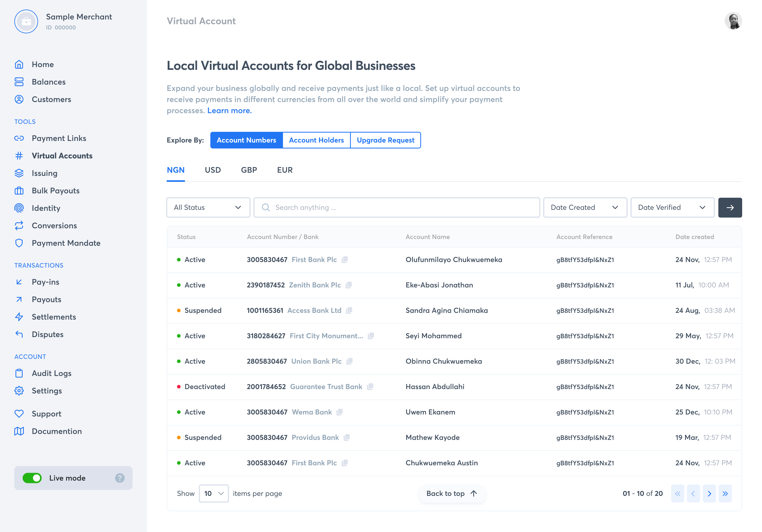
Task: Click the Issuing layers icon
Action: [x=19, y=173]
